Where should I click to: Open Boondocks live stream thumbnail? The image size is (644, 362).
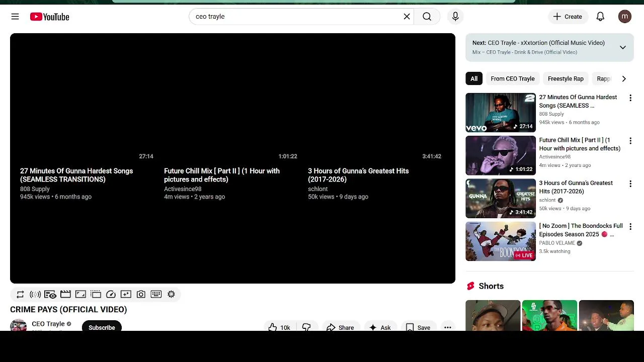(501, 241)
